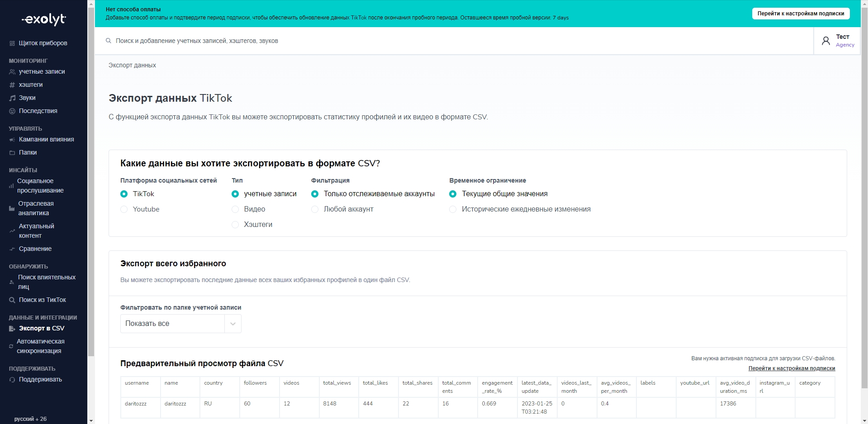Screen dimensions: 868x424
Task: Choose Исторические ежедневные изменения option
Action: coord(453,209)
